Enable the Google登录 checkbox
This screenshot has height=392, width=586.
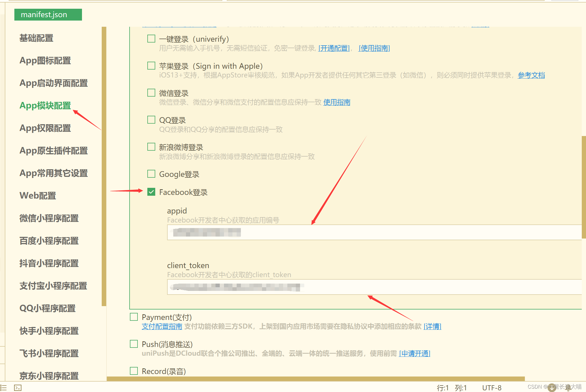[151, 174]
